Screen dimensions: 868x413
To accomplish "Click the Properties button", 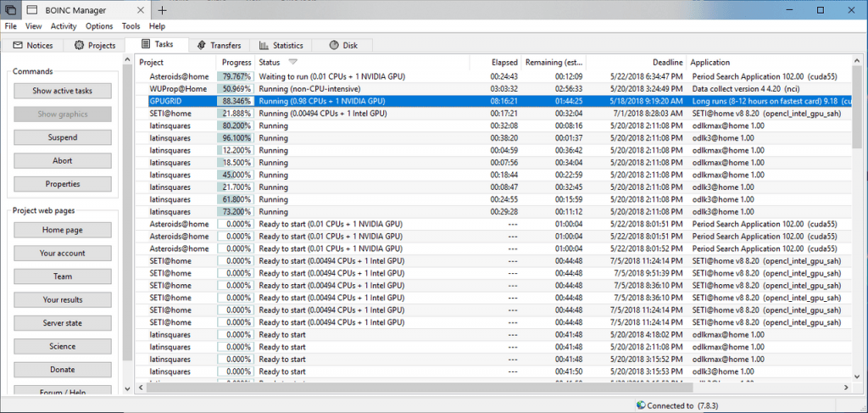I will (x=63, y=184).
